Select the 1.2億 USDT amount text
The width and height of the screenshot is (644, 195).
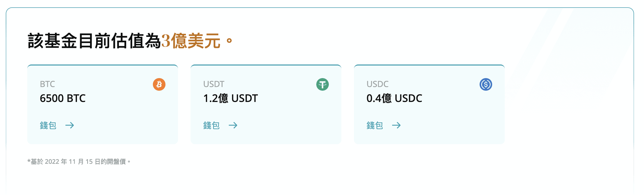[231, 98]
